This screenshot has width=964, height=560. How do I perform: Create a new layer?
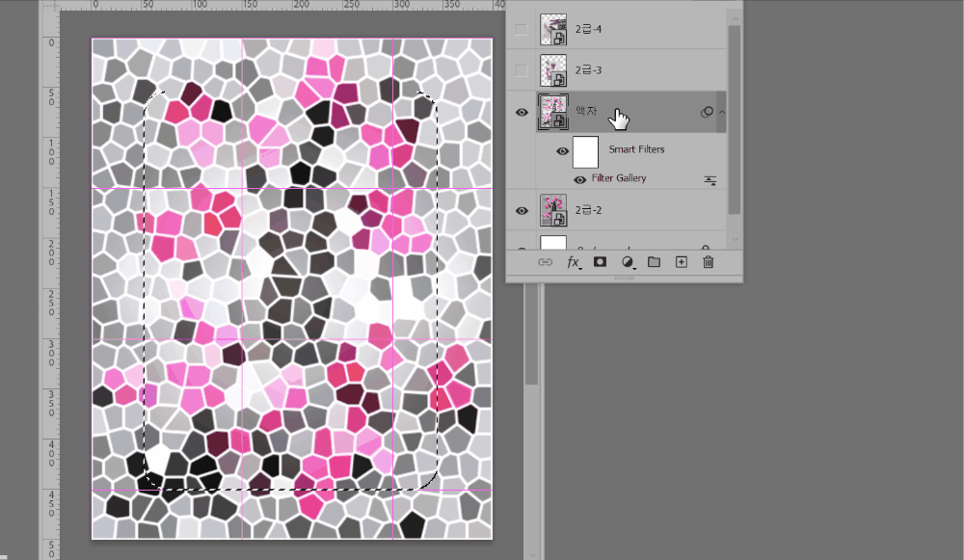coord(682,262)
